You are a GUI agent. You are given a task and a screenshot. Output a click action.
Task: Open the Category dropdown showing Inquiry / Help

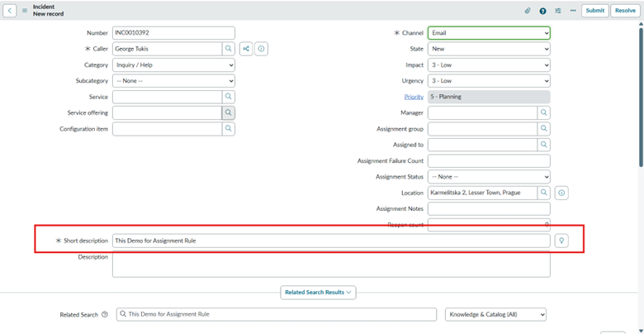tap(173, 64)
